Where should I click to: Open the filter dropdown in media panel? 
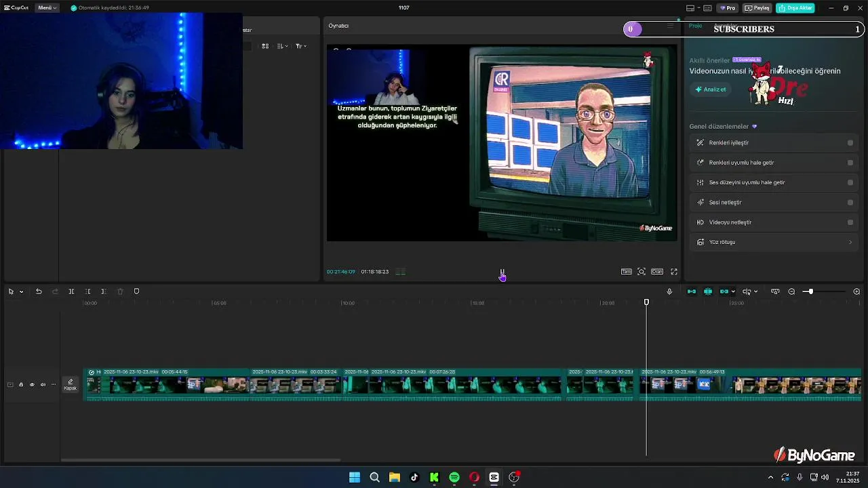[300, 46]
